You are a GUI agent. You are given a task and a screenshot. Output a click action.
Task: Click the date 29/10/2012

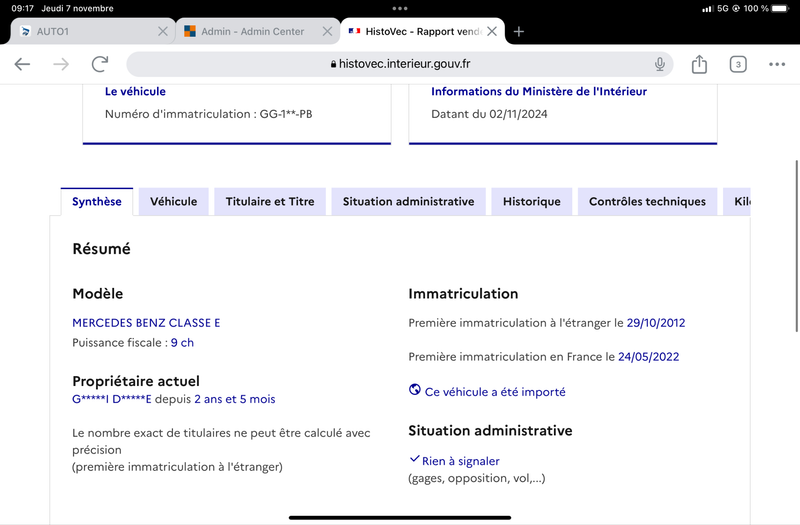tap(656, 323)
